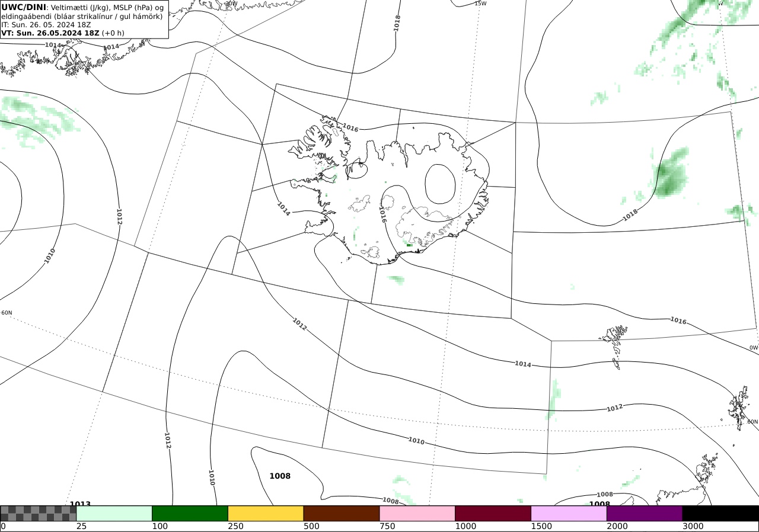The image size is (759, 532).
Task: Click the purple 2000–3000 legend swatch
Action: point(645,513)
